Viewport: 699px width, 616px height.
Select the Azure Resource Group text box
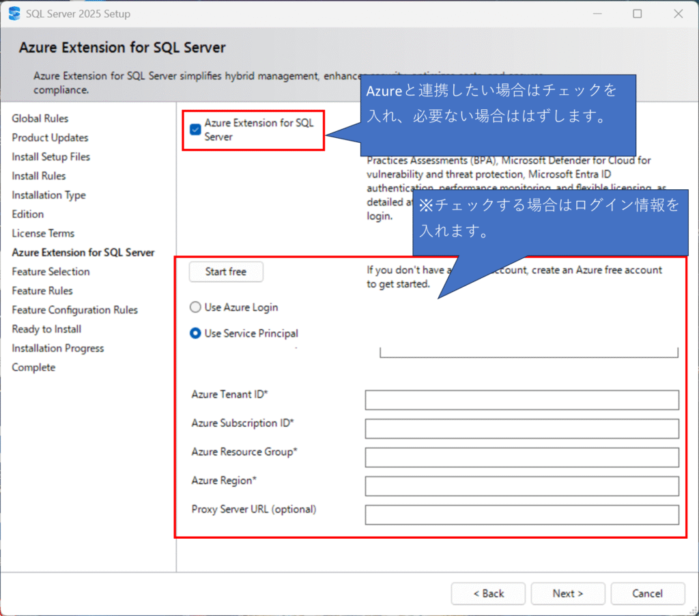(522, 457)
